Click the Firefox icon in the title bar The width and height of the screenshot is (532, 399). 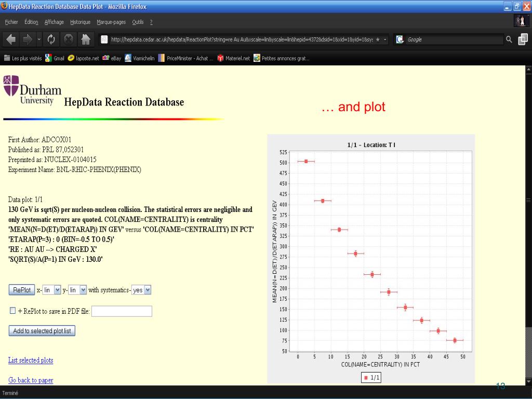(x=4, y=6)
